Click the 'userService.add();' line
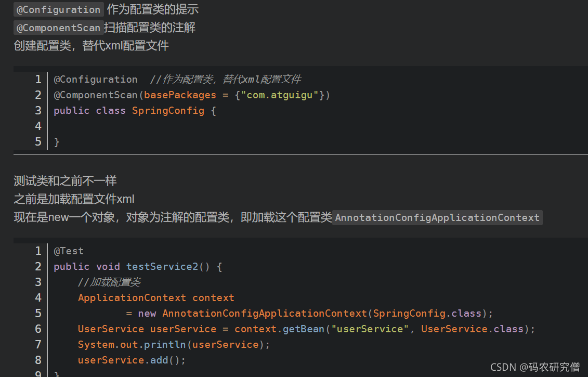The height and width of the screenshot is (377, 588). pyautogui.click(x=132, y=360)
